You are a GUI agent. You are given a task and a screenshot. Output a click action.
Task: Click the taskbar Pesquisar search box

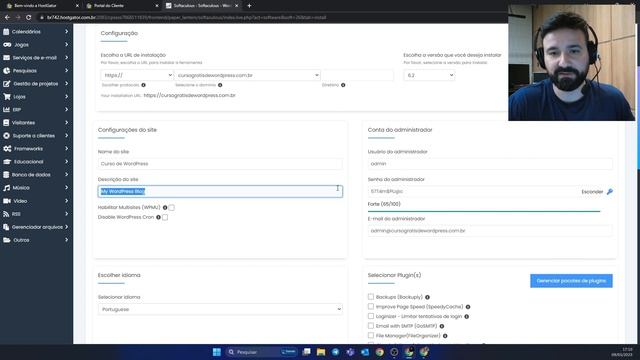pyautogui.click(x=261, y=352)
